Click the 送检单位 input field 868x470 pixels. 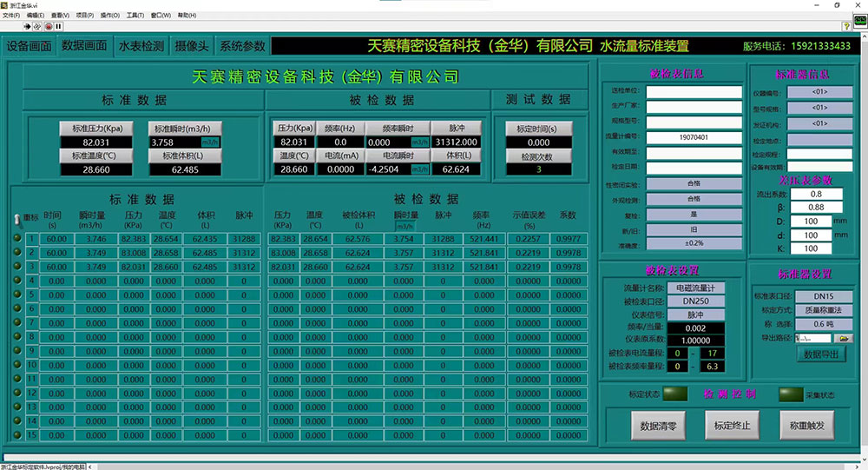point(694,92)
